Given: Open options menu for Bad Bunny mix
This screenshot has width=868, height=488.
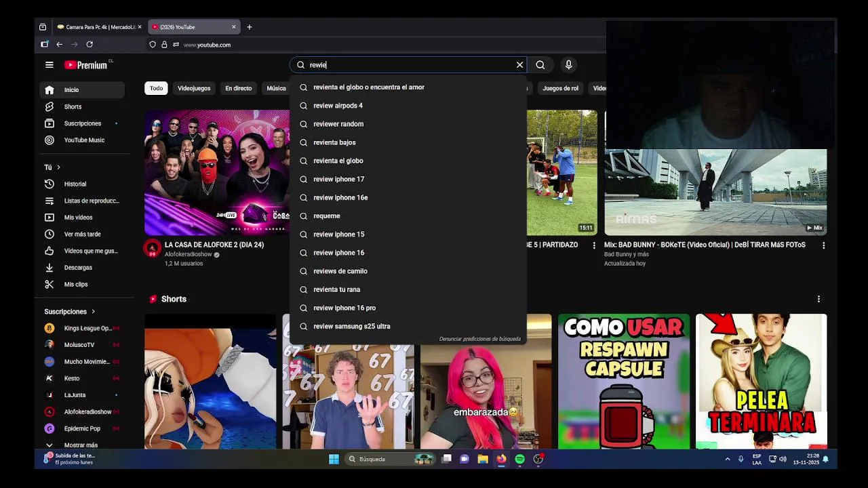Looking at the screenshot, I should (x=823, y=245).
